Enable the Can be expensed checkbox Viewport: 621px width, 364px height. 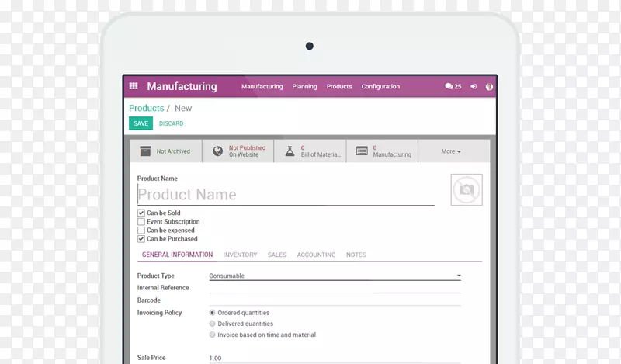(x=141, y=231)
